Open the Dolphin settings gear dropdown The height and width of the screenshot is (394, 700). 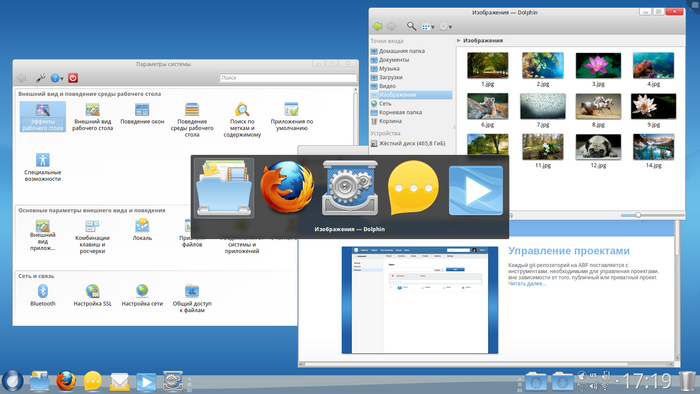coord(446,27)
